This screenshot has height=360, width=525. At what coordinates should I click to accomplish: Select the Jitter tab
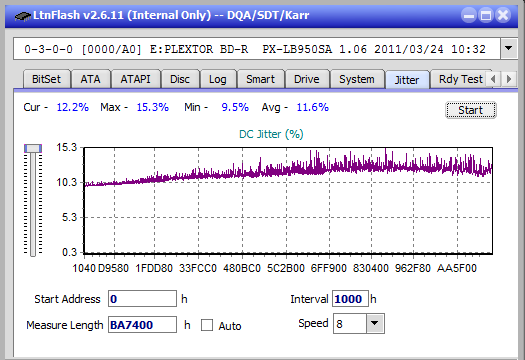[407, 80]
